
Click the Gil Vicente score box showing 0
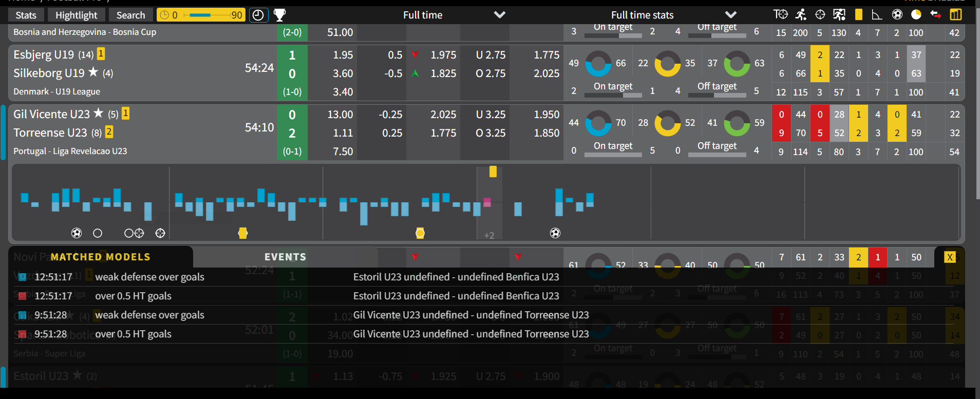(292, 115)
